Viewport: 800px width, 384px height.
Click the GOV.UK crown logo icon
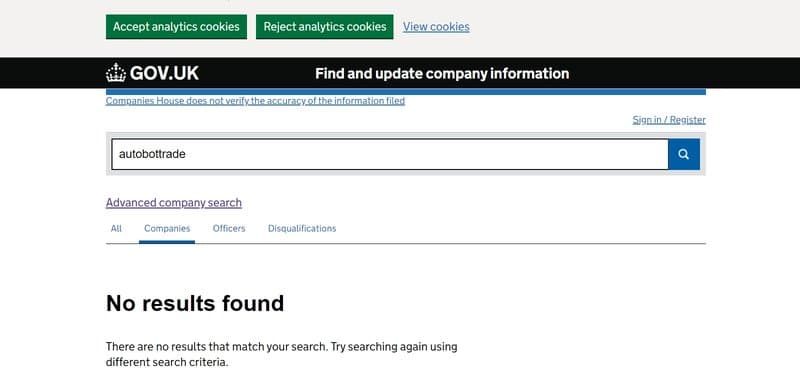pyautogui.click(x=116, y=73)
